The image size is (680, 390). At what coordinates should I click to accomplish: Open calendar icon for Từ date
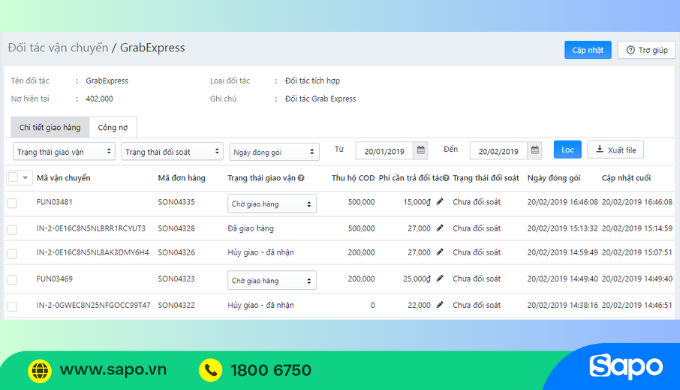[x=420, y=151]
